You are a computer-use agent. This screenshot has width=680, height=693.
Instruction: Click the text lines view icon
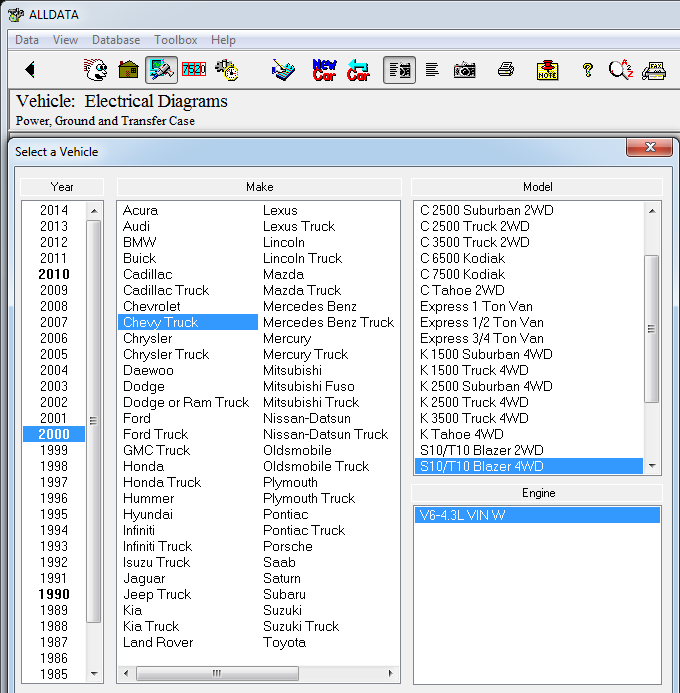432,69
